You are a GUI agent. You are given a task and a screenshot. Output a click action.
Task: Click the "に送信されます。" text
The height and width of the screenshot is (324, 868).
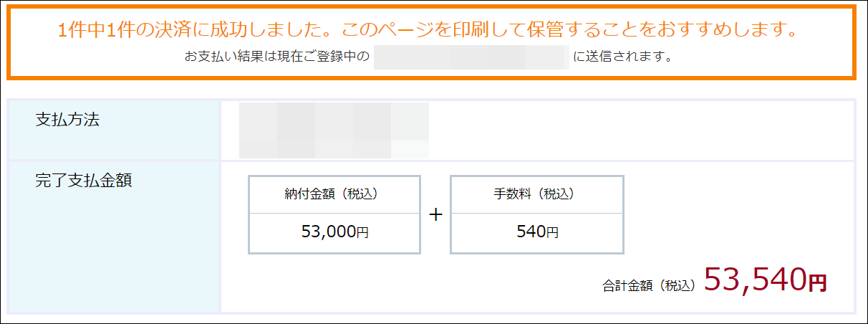(x=622, y=57)
